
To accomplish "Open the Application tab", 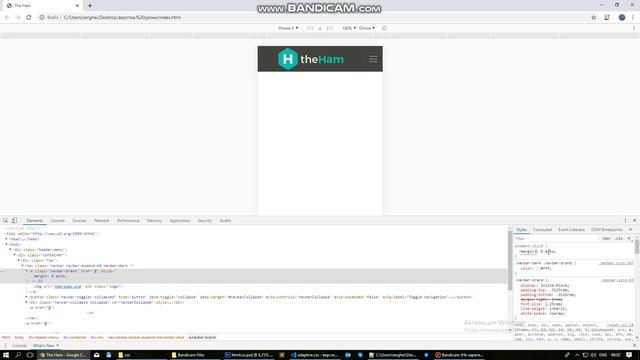I will [x=180, y=220].
